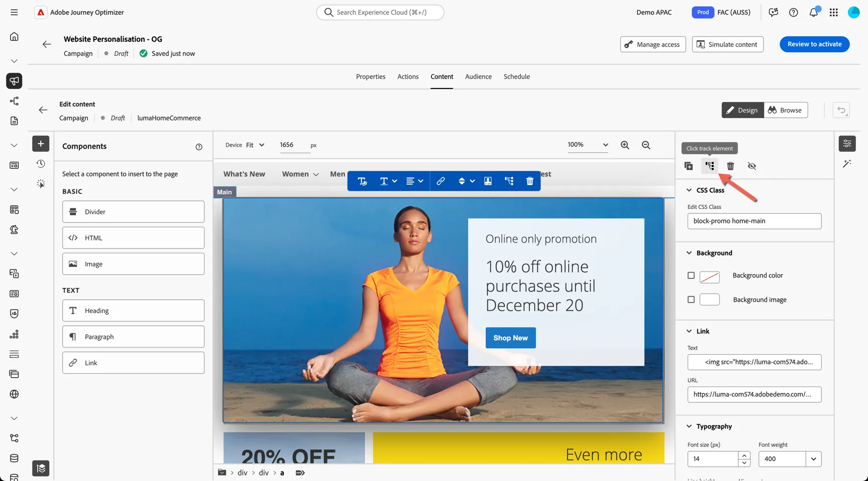Open the Campaigns megaphone icon
868x481 pixels.
click(14, 81)
